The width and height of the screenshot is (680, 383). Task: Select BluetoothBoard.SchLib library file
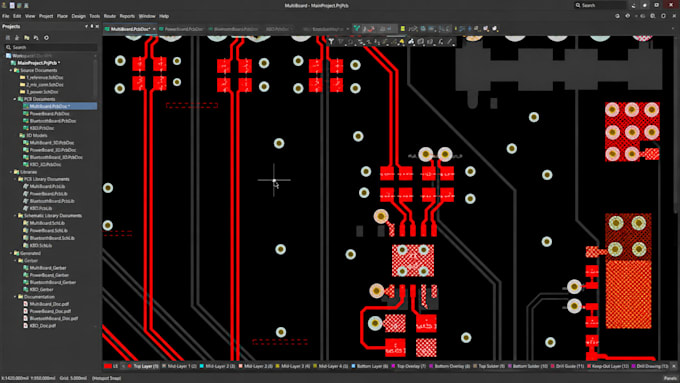(52, 238)
